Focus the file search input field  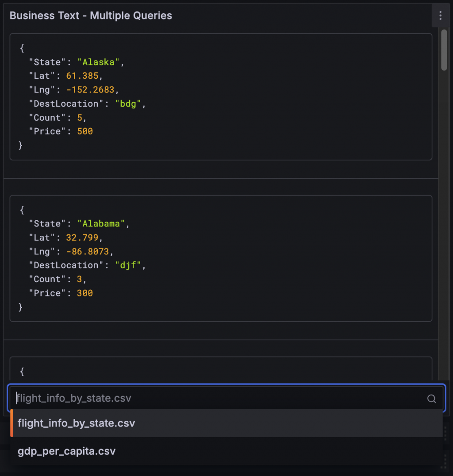pos(217,398)
